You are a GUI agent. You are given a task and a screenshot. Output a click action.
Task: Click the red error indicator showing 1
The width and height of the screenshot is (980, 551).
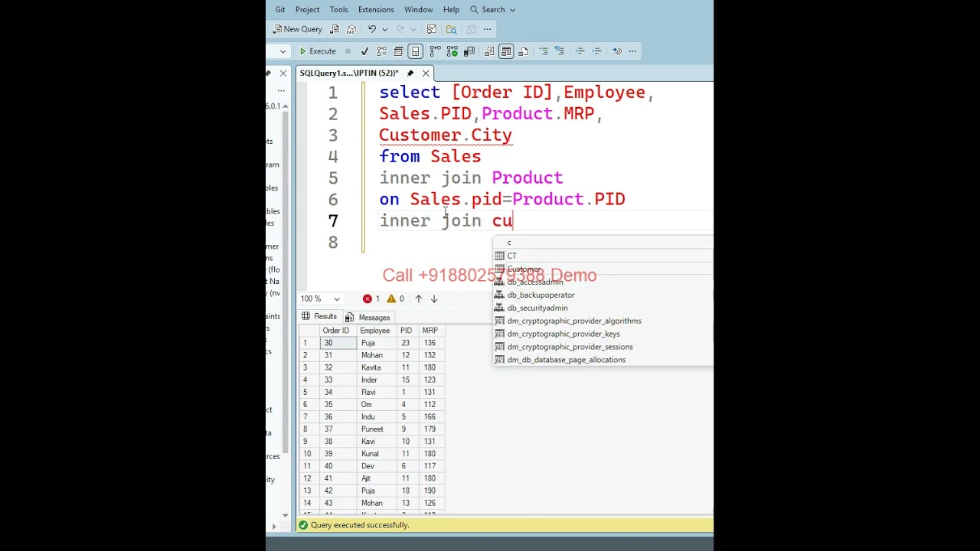(371, 298)
